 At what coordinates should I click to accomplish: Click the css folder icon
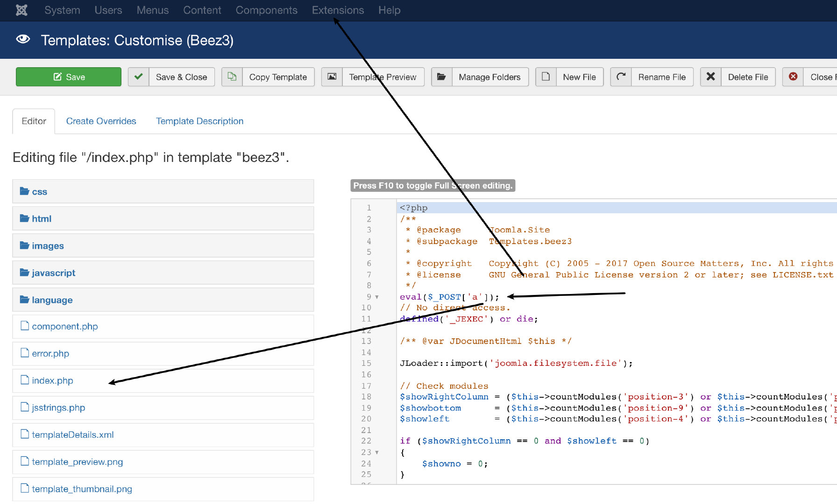tap(25, 191)
